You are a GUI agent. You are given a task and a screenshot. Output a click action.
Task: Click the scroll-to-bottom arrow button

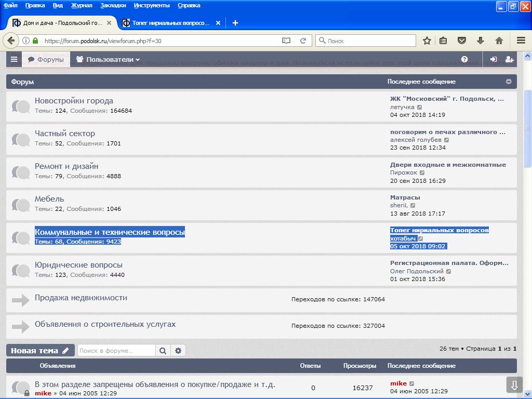coord(514,385)
